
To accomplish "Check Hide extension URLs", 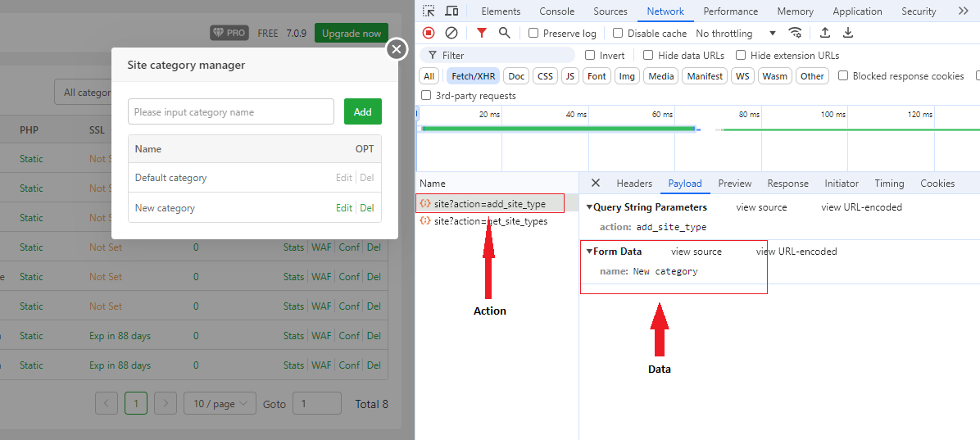I will coord(741,56).
